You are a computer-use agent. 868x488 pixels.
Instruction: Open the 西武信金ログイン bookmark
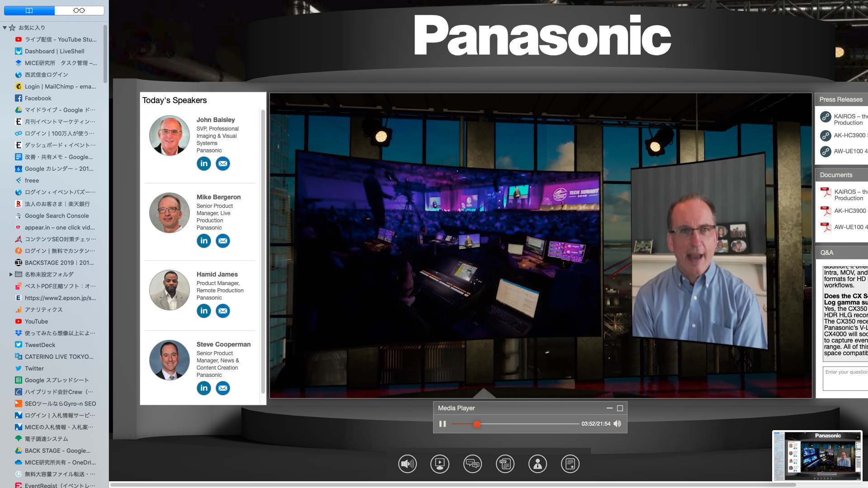(42, 75)
